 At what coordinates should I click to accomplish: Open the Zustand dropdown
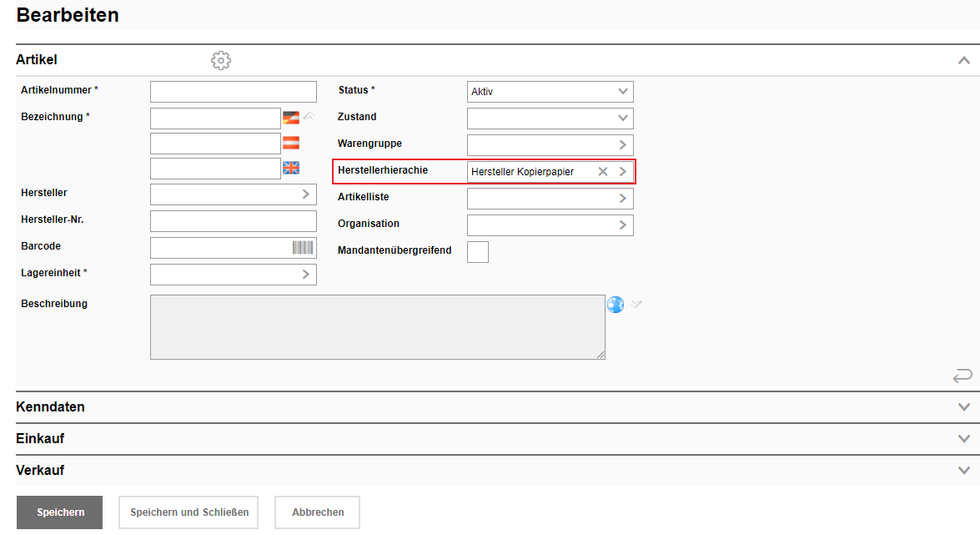[622, 118]
